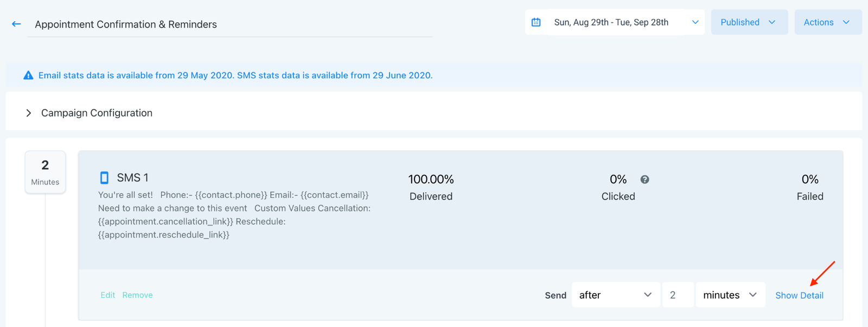
Task: Open the Published status dropdown
Action: (749, 22)
